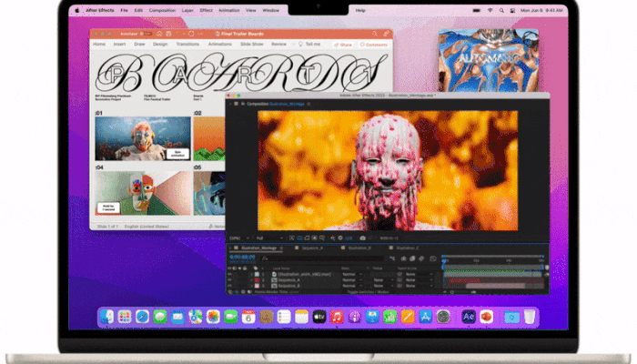
Task: Click timeline layer search field
Action: 323,258
